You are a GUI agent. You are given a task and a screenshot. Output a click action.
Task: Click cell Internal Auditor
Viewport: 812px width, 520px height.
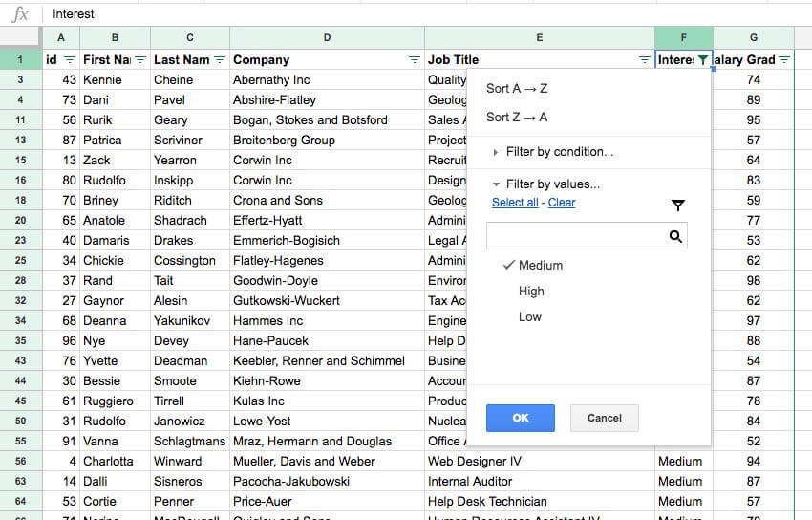tap(539, 481)
